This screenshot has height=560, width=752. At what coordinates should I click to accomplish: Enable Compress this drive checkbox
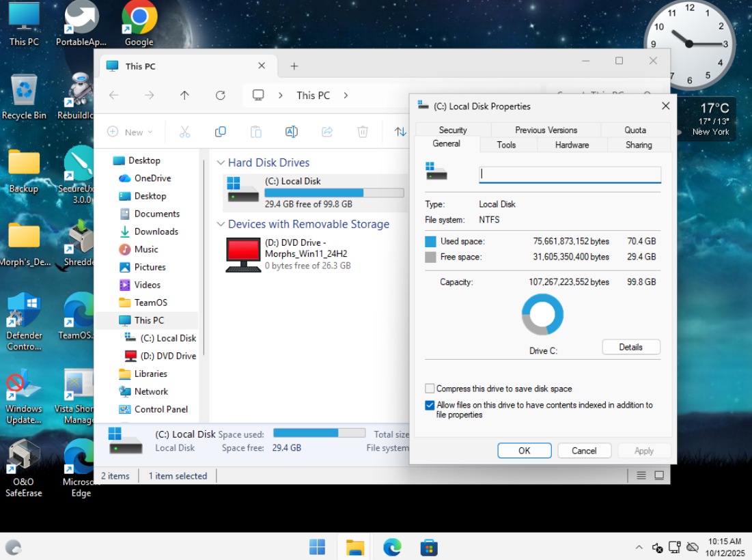click(430, 389)
